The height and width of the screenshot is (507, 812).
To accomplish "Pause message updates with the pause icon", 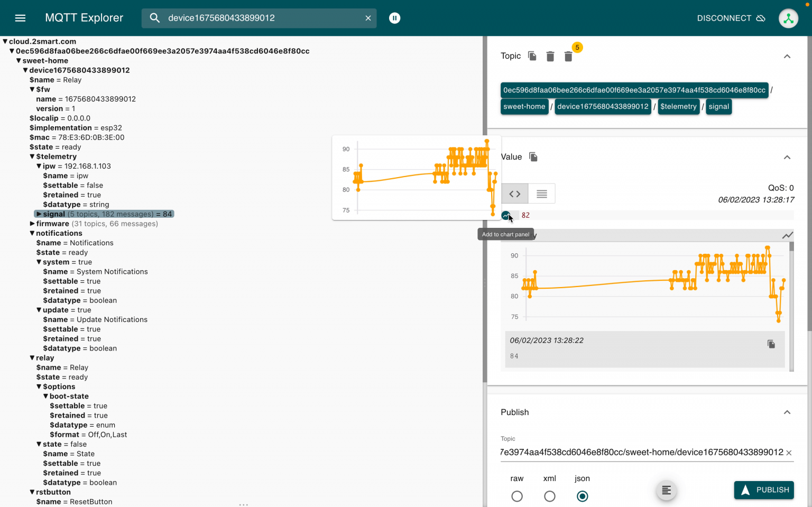I will coord(394,17).
